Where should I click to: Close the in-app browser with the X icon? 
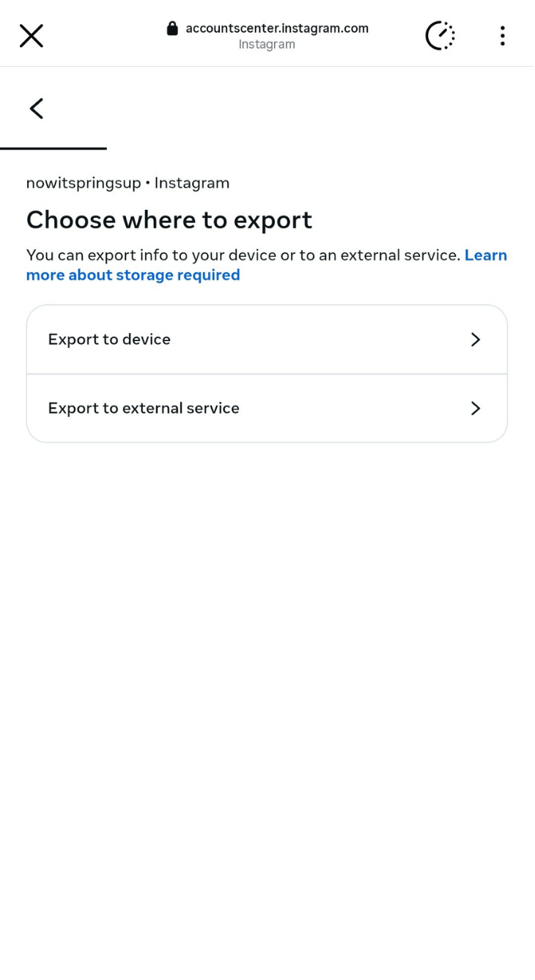pos(31,36)
